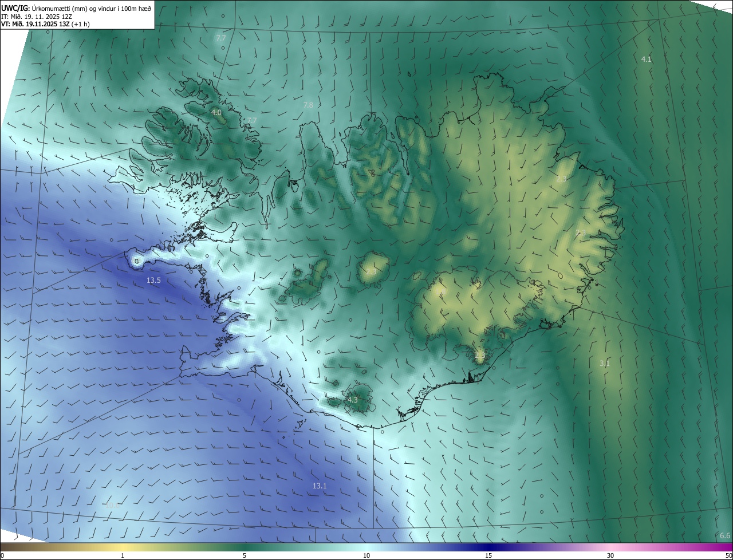
Task: Pick the pale yellow color above the 1 tick
Action: coord(123,547)
